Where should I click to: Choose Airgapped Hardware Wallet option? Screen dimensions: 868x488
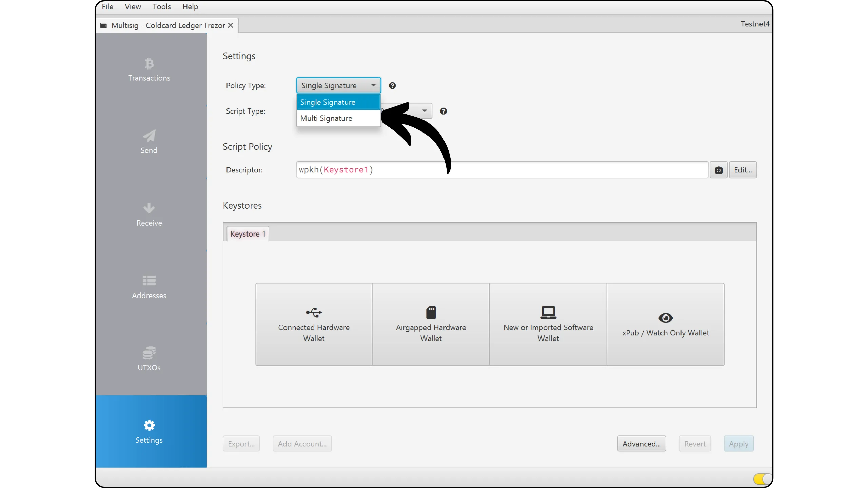tap(431, 324)
